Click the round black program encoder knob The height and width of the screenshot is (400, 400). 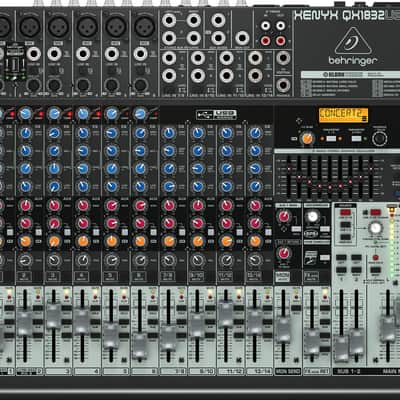pyautogui.click(x=380, y=138)
